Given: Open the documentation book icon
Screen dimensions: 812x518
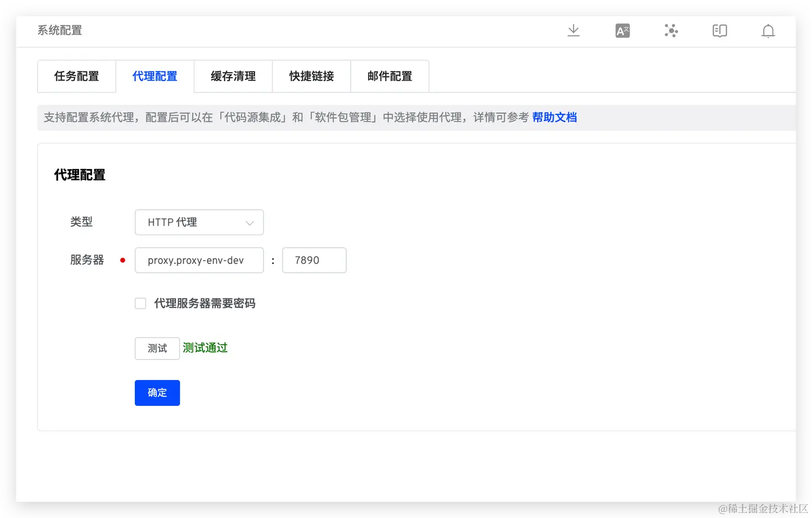Looking at the screenshot, I should 720,30.
